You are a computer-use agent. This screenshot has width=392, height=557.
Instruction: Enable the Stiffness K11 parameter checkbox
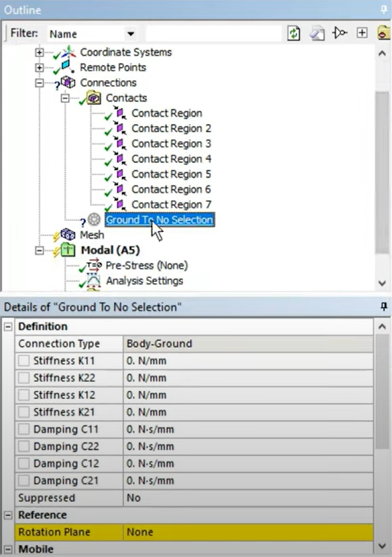coord(24,360)
